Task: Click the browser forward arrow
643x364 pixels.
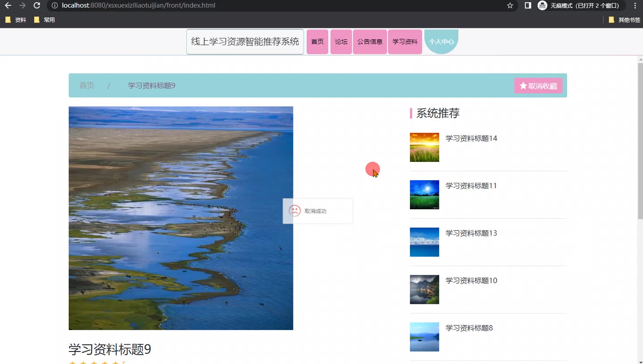Action: 22,6
